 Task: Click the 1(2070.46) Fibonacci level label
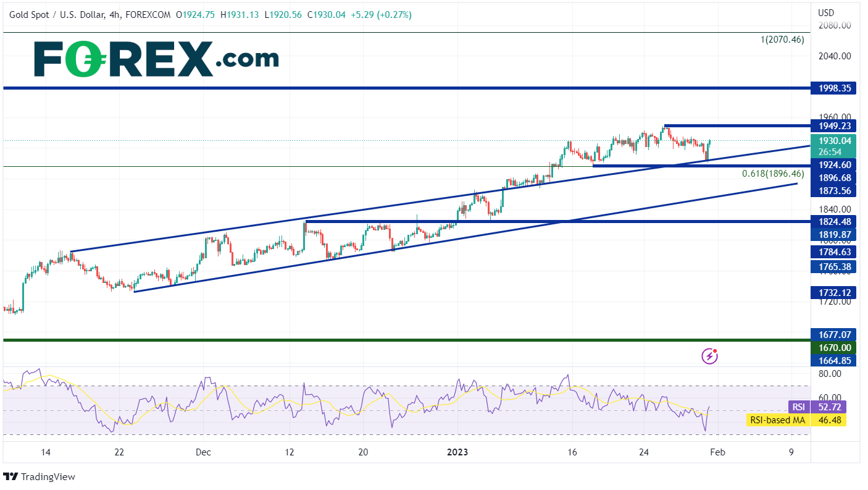tap(782, 40)
